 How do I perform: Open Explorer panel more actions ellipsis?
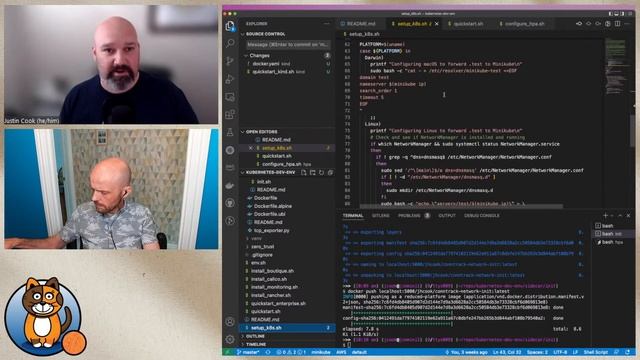click(x=327, y=24)
